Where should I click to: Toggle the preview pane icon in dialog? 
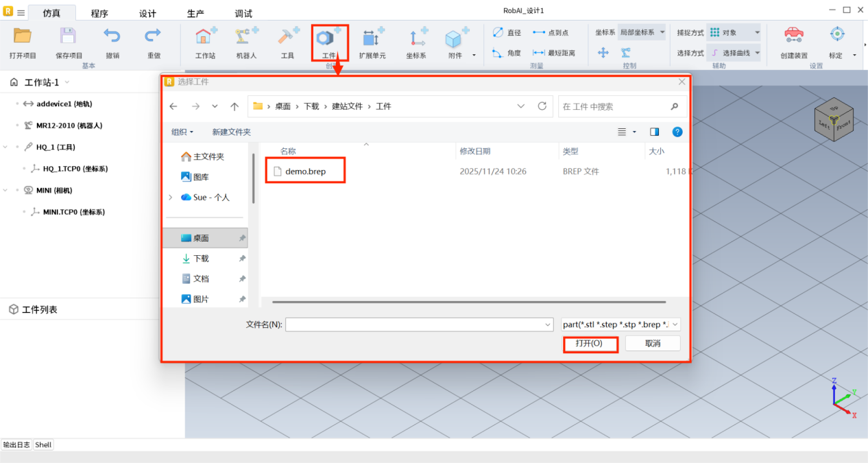coord(654,132)
